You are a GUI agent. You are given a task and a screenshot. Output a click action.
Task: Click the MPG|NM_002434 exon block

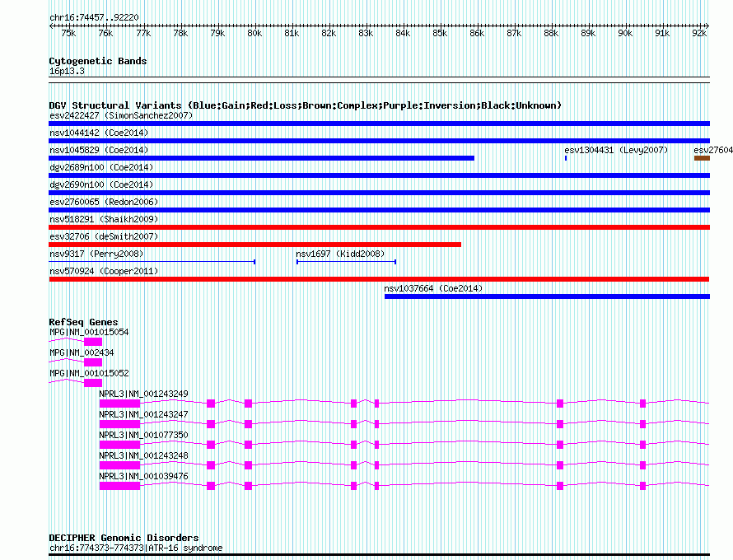[93, 362]
